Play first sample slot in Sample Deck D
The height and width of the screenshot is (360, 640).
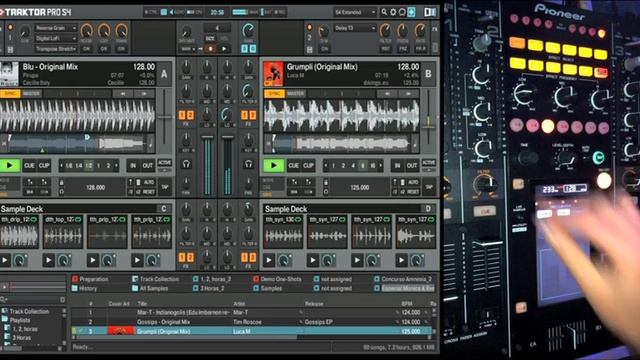pos(269,260)
